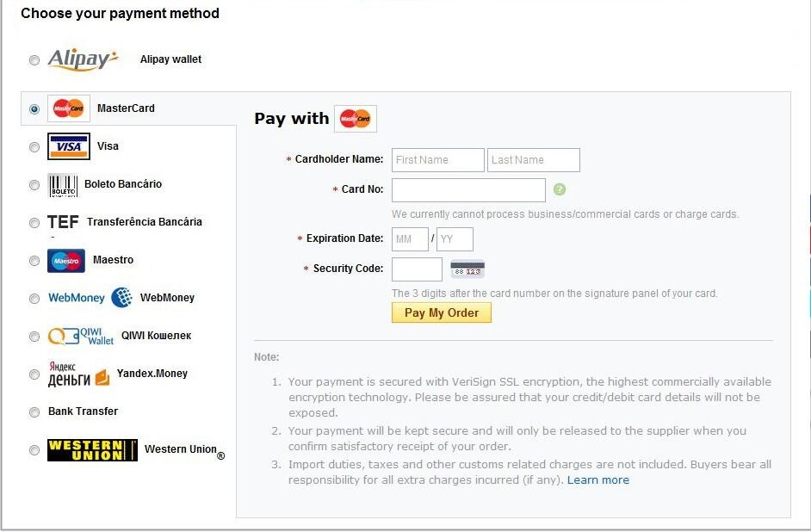811x532 pixels.
Task: Select the Alipay wallet radio button
Action: [x=34, y=60]
